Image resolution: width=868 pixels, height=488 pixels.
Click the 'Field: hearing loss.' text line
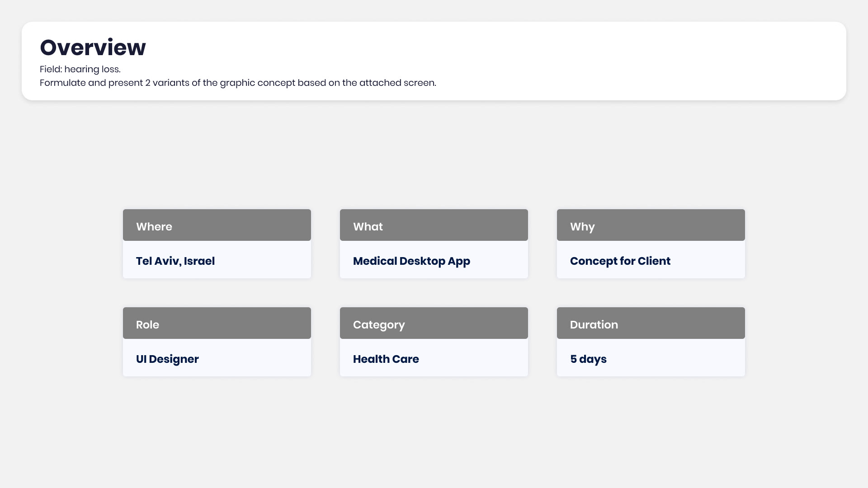[x=80, y=69]
